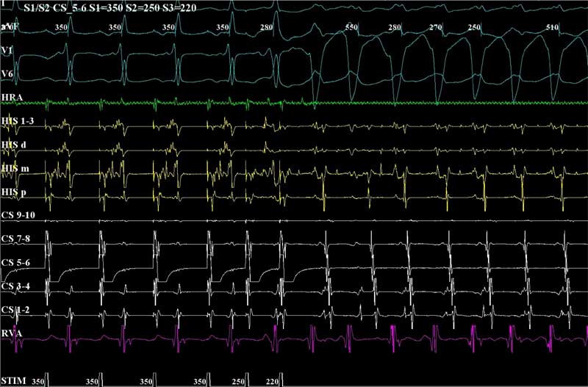Viewport: 588px width, 387px height.
Task: Select the V1 lead label
Action: (7, 50)
